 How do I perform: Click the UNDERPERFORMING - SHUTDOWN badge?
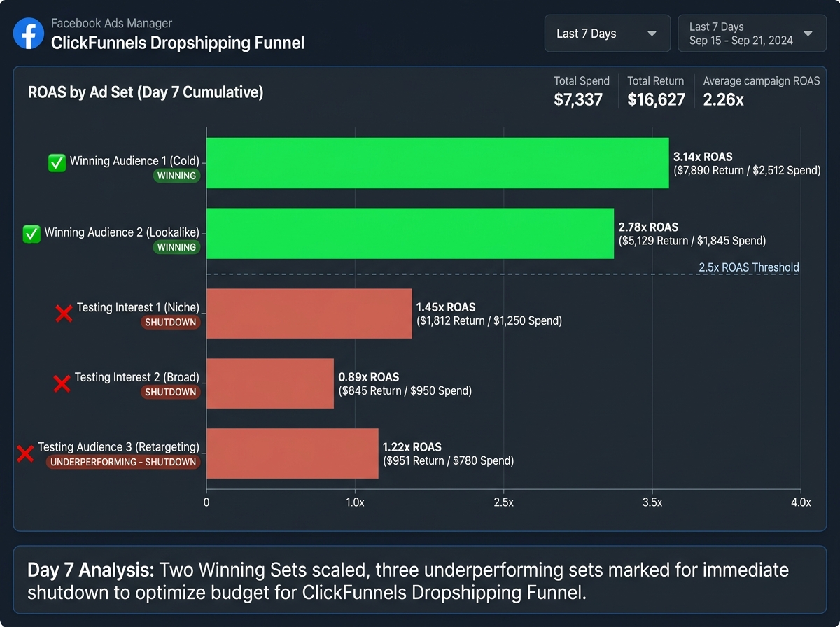(123, 462)
